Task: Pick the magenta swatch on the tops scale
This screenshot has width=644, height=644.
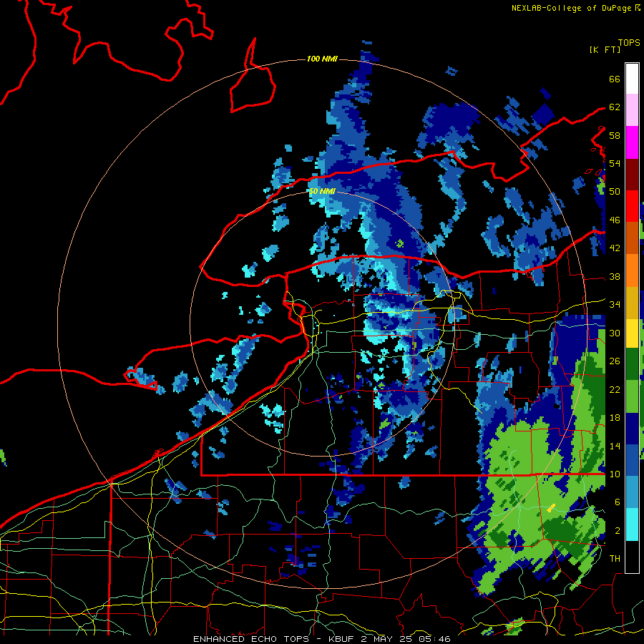Action: pos(632,142)
